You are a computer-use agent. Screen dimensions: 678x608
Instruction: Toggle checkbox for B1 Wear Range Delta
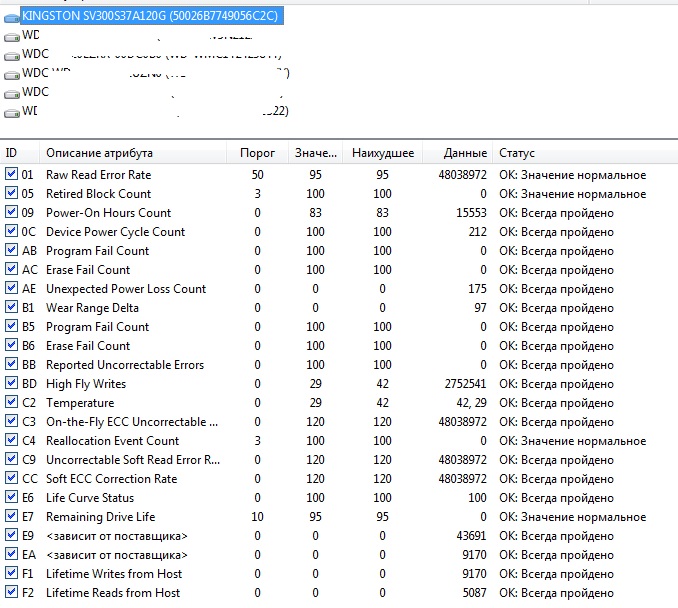pos(11,307)
